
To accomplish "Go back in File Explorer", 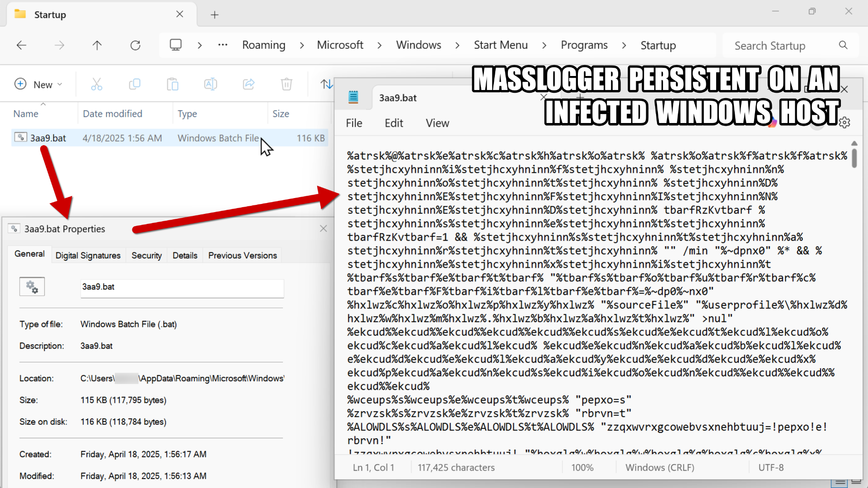I will pyautogui.click(x=21, y=45).
